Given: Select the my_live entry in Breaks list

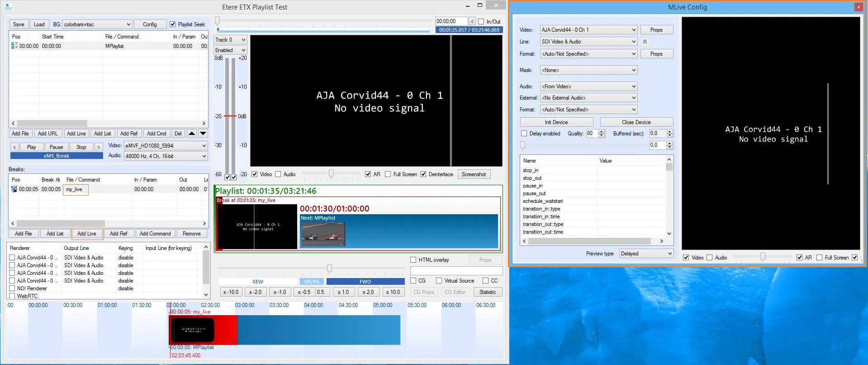Looking at the screenshot, I should [x=75, y=189].
